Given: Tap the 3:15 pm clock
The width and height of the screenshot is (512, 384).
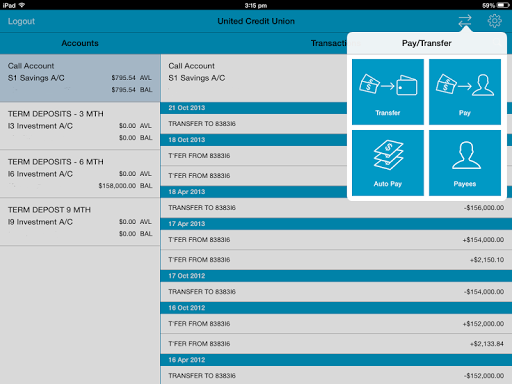Looking at the screenshot, I should [256, 5].
